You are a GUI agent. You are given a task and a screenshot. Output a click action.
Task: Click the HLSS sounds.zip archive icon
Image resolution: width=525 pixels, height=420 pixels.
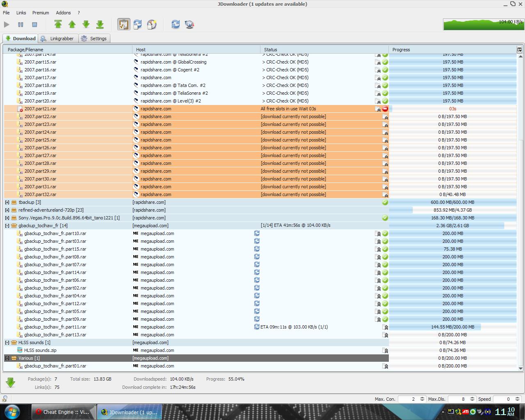pyautogui.click(x=20, y=350)
